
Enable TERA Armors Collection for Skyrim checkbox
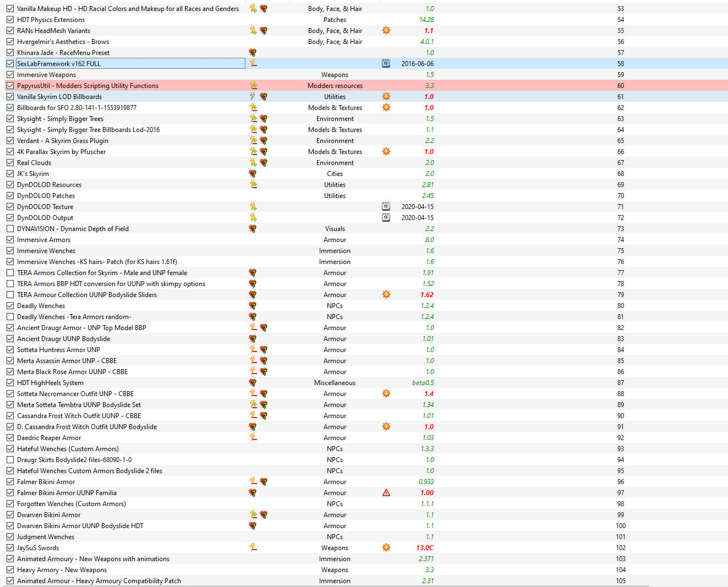(10, 272)
